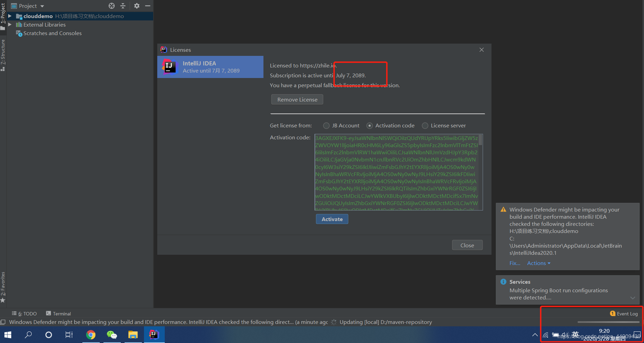Open the 2: Favorites side tab
Image resolution: width=644 pixels, height=343 pixels.
[3, 287]
